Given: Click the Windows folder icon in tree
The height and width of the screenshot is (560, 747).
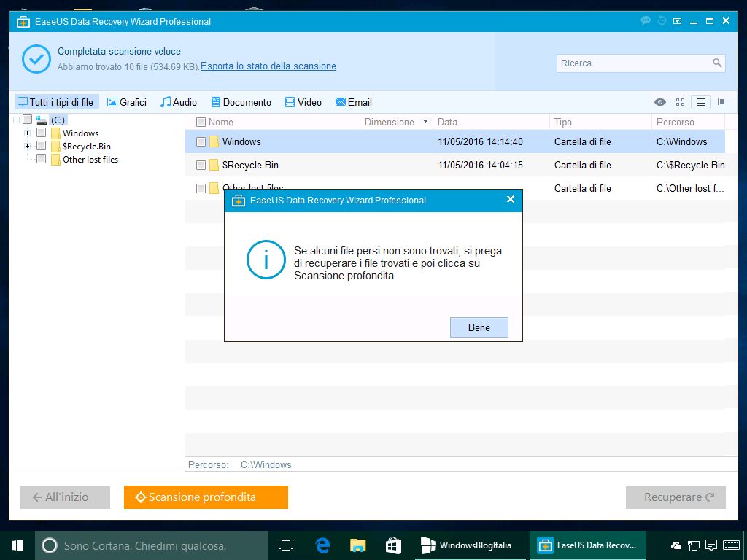Looking at the screenshot, I should coord(55,133).
